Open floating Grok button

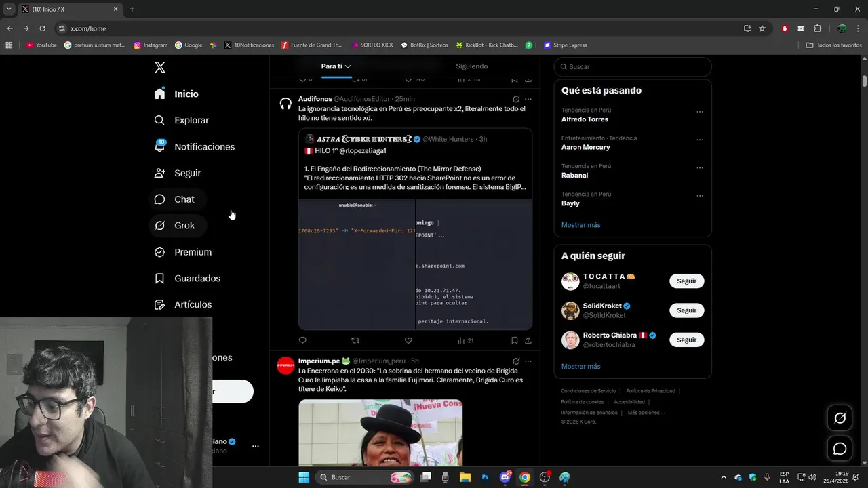[x=840, y=418]
